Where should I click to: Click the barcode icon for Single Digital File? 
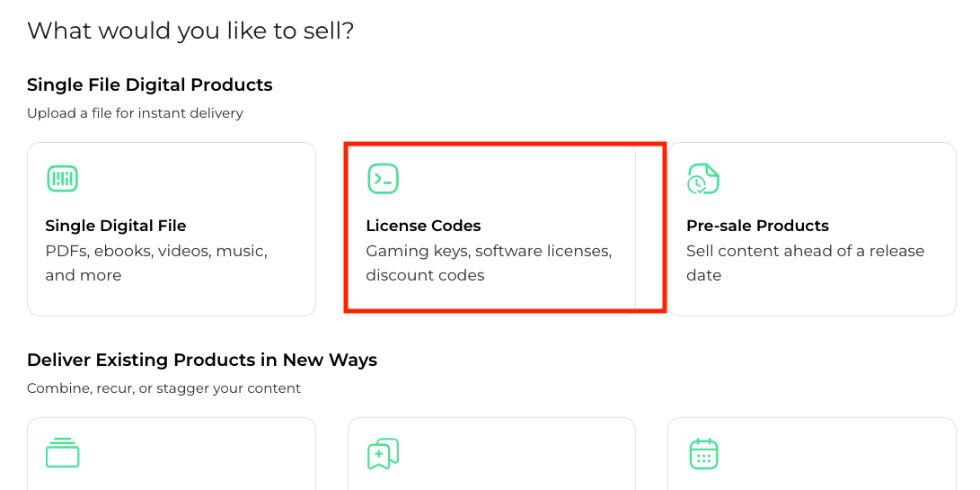(x=62, y=178)
